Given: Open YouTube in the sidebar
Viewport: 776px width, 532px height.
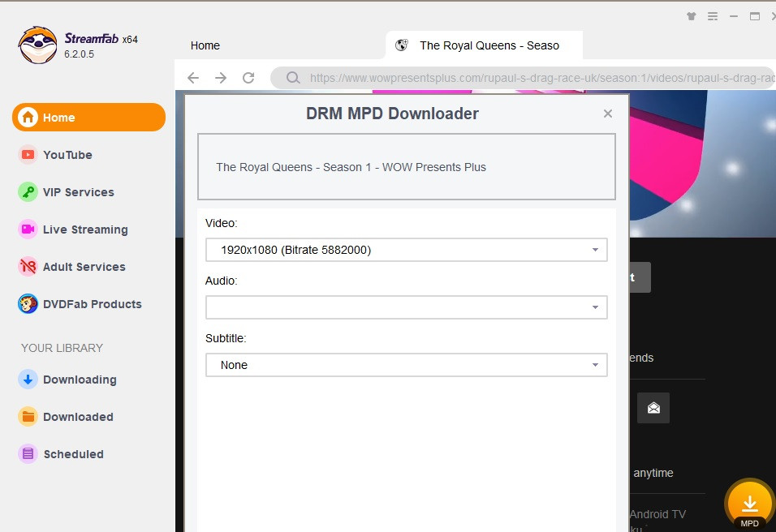Looking at the screenshot, I should pyautogui.click(x=67, y=155).
